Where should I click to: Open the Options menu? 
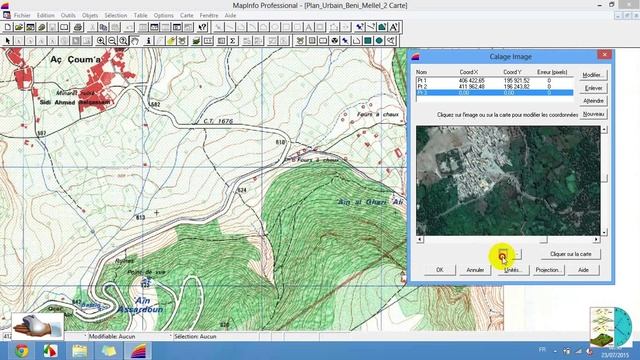point(164,16)
